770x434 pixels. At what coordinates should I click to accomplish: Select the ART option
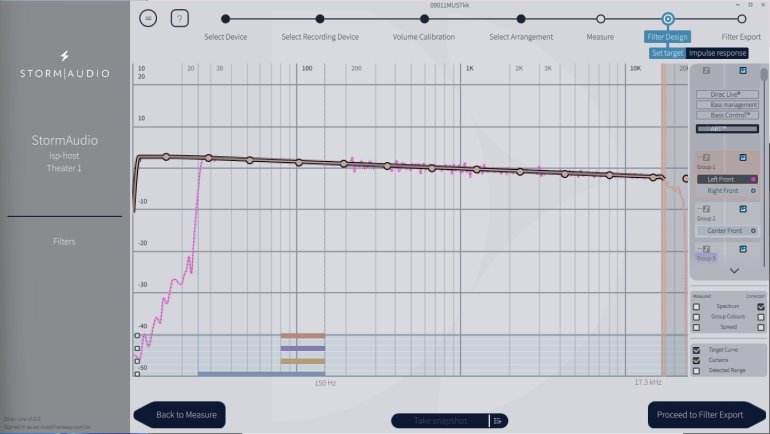(727, 129)
